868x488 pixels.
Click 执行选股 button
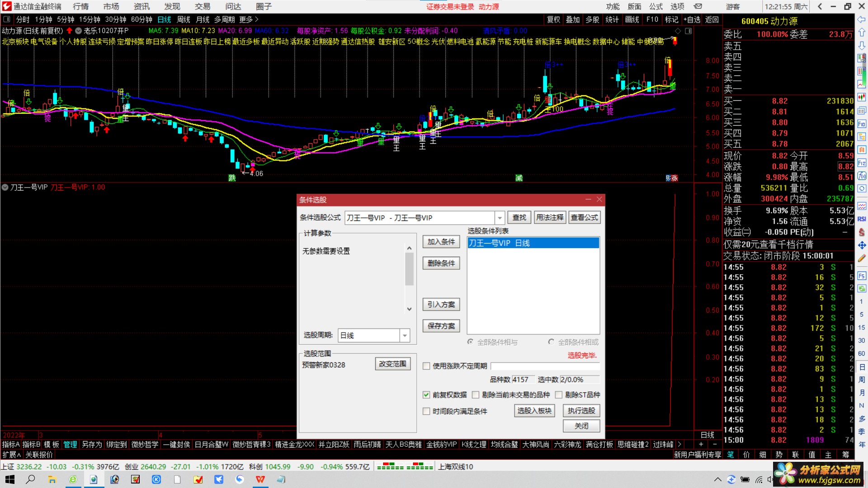click(581, 411)
